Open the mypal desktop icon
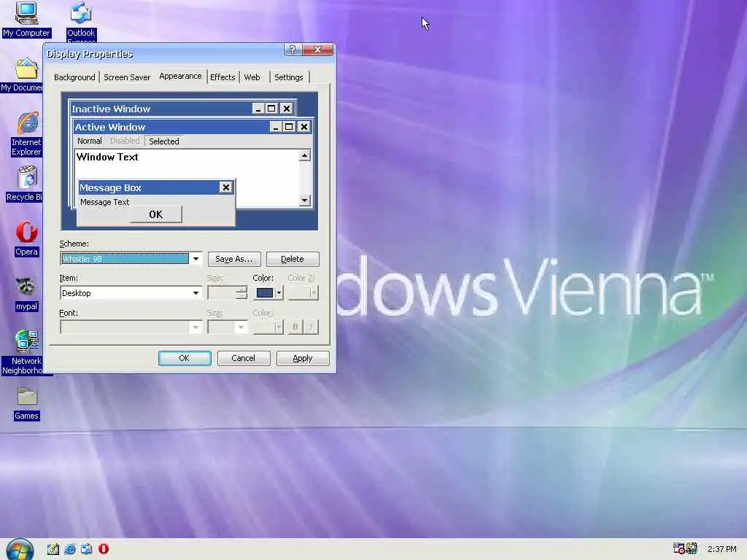Screen dimensions: 747x560 coord(26,295)
